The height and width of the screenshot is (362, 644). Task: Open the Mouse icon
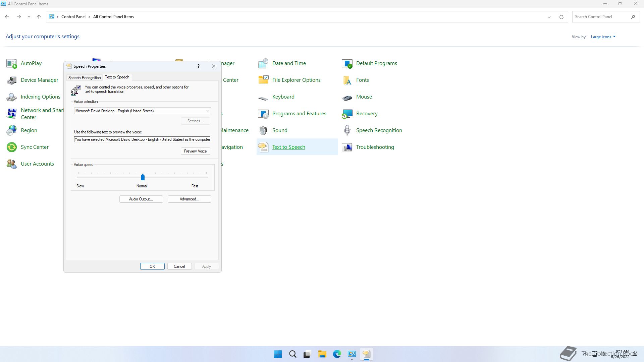pos(347,97)
